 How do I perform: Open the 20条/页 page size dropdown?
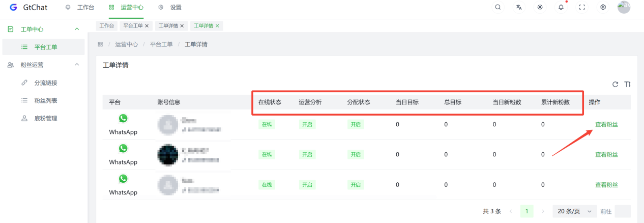(x=574, y=211)
